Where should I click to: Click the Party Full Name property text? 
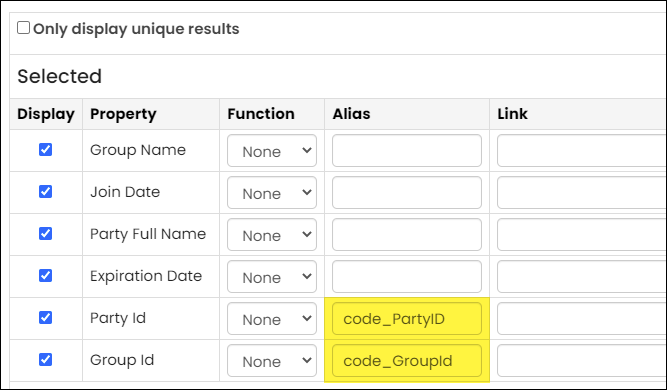pyautogui.click(x=148, y=234)
